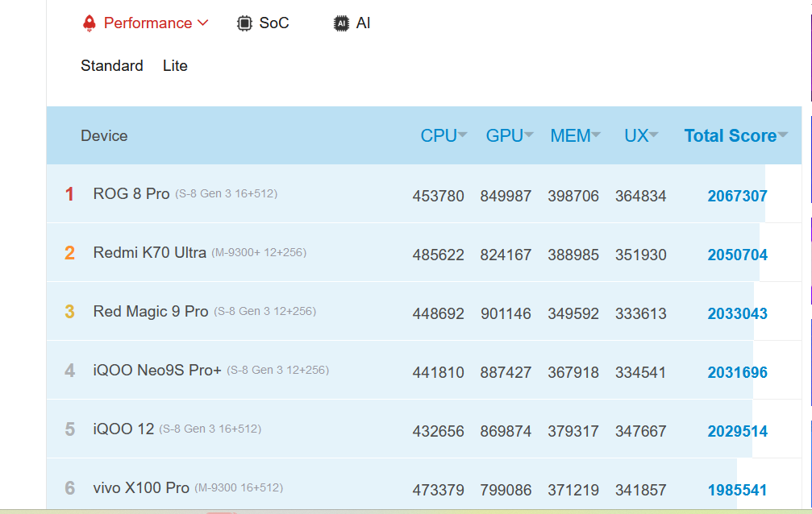Click vivo X100 Pro GPU score 799086
Screen dimensions: 812x514
[506, 490]
